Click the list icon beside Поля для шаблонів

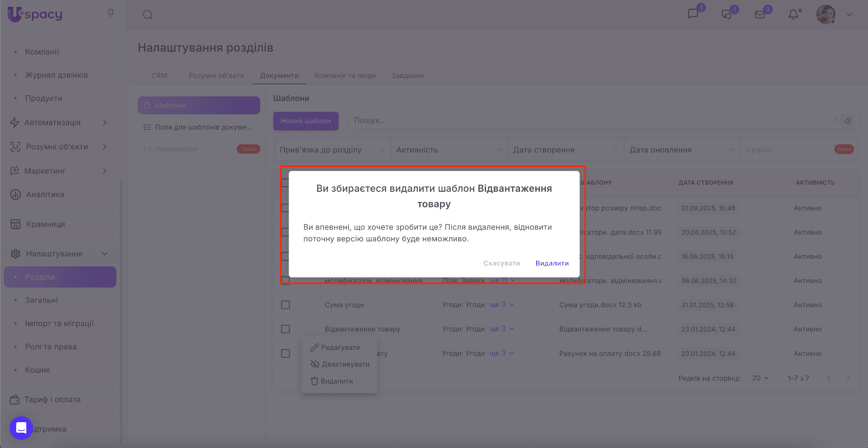tap(147, 127)
